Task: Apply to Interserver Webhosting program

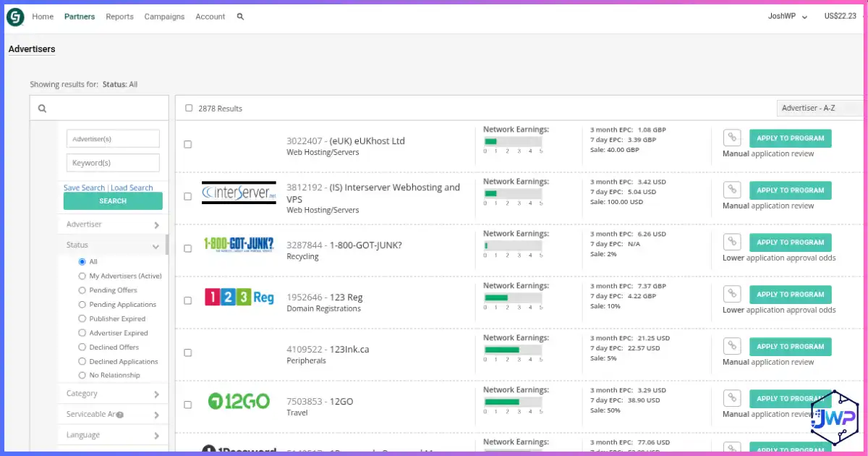Action: tap(791, 190)
